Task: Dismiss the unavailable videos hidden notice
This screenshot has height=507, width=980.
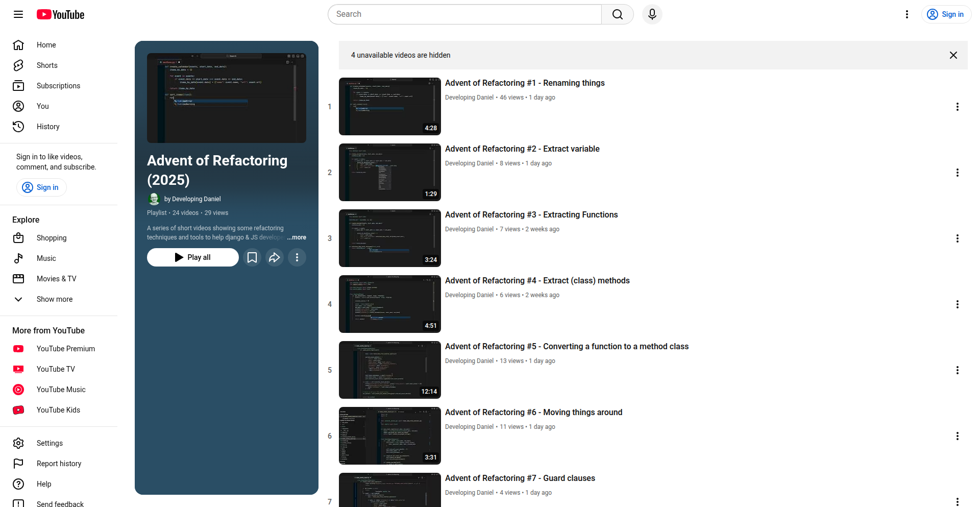Action: pyautogui.click(x=953, y=55)
